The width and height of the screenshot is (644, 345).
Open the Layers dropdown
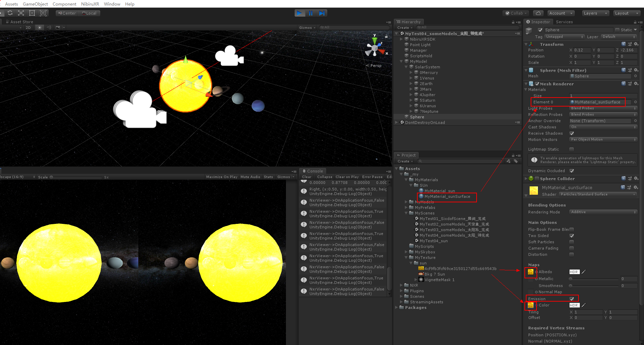click(595, 13)
